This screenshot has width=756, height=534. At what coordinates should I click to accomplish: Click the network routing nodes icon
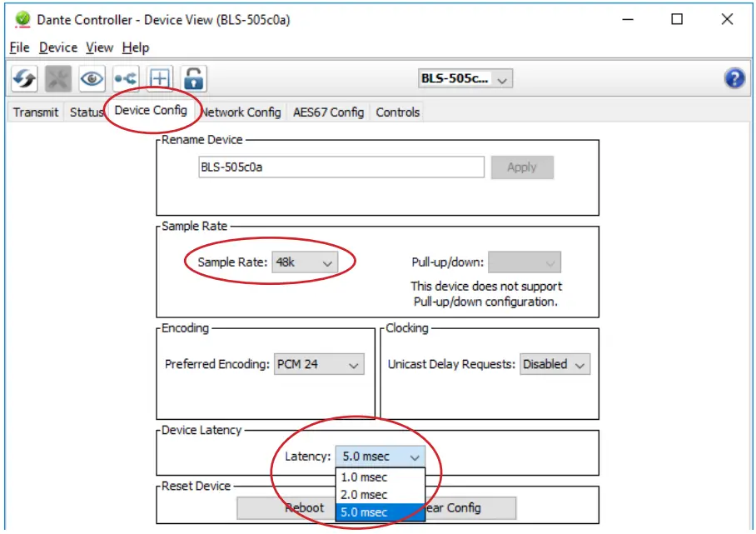coord(126,78)
